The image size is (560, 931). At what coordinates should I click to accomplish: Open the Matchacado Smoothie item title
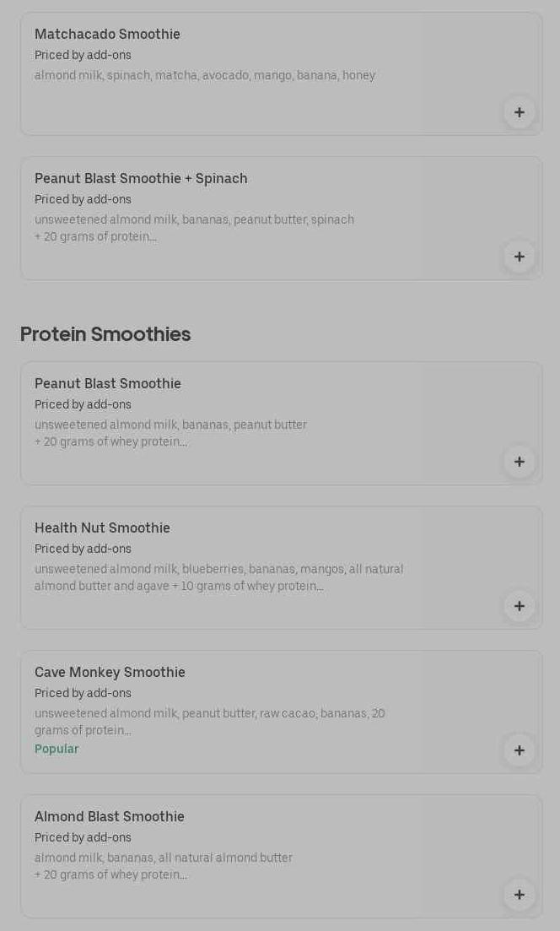(107, 35)
